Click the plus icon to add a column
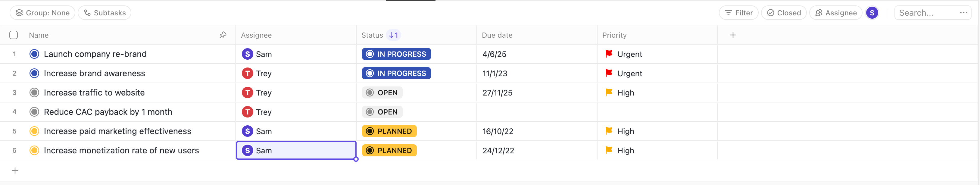The image size is (980, 185). pos(733,35)
